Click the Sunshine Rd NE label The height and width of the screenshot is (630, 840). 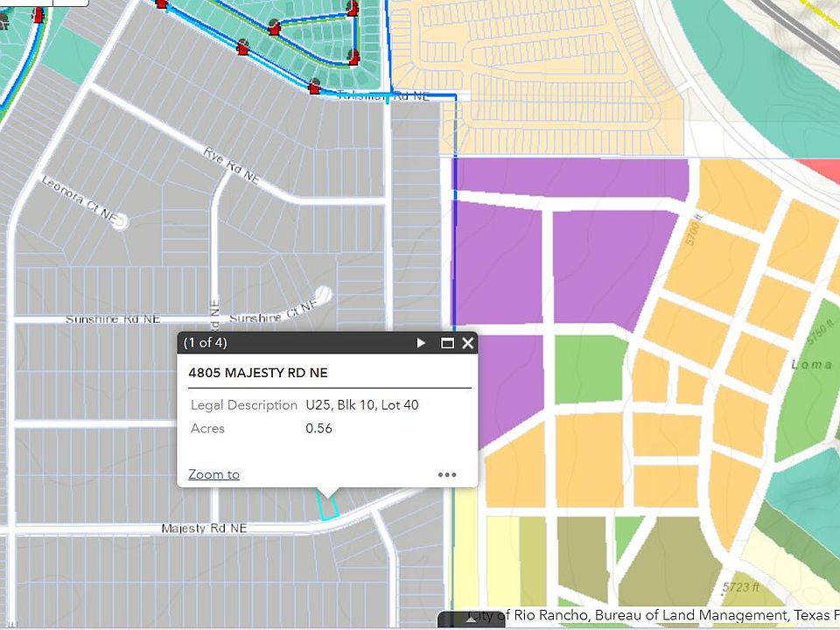tap(113, 319)
